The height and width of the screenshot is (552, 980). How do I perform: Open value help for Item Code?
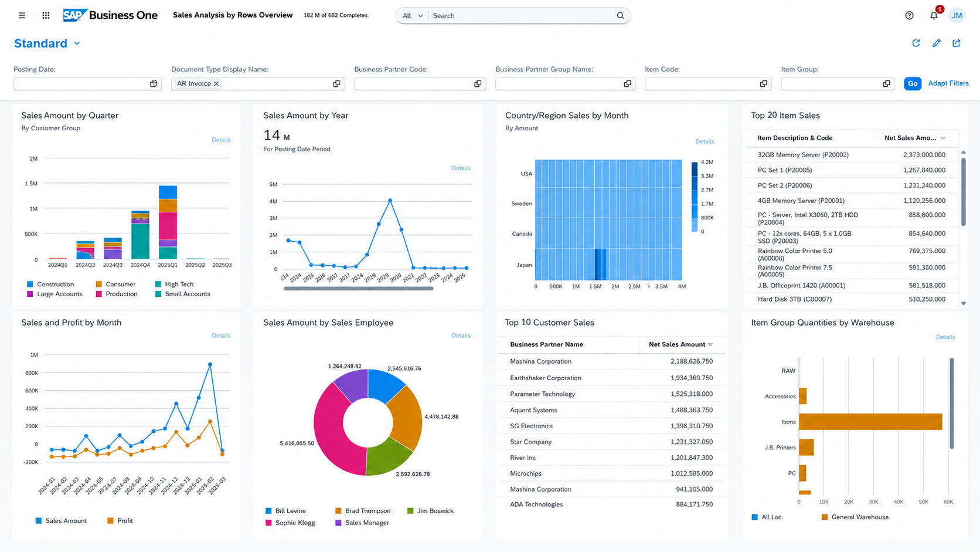pos(763,84)
